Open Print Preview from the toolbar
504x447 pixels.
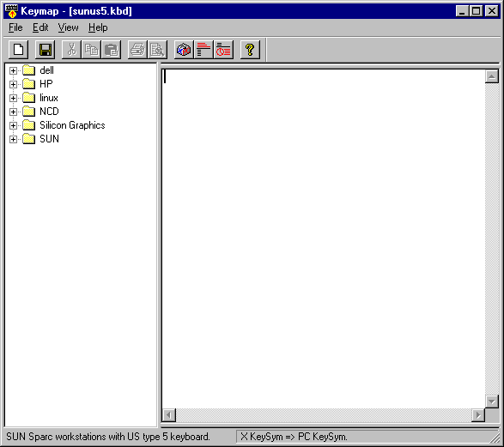157,50
